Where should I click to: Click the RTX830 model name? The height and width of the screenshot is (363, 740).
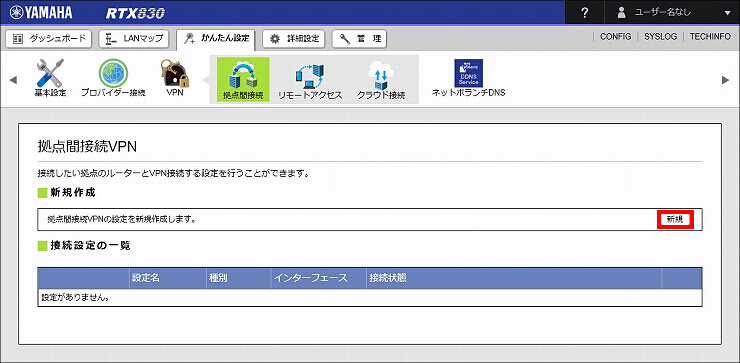(x=135, y=13)
